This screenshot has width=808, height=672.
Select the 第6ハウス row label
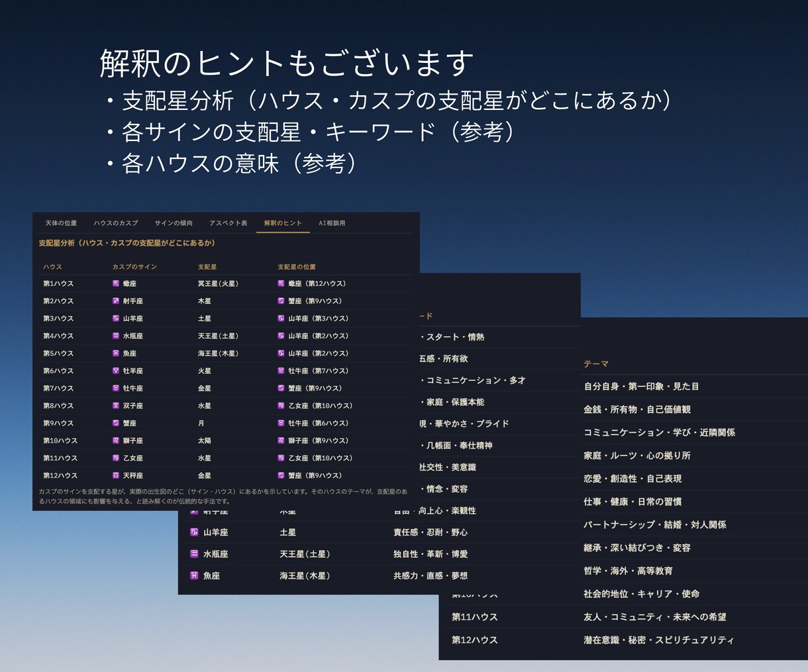point(58,371)
